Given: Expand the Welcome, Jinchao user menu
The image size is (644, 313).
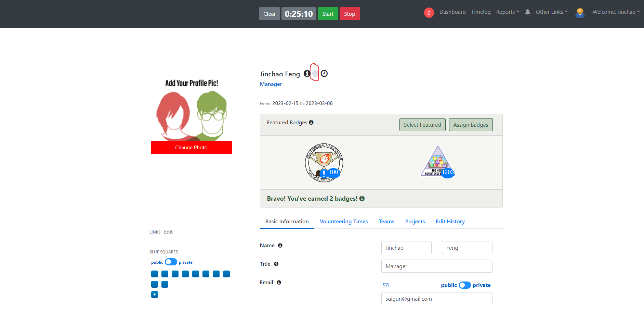Looking at the screenshot, I should point(616,12).
